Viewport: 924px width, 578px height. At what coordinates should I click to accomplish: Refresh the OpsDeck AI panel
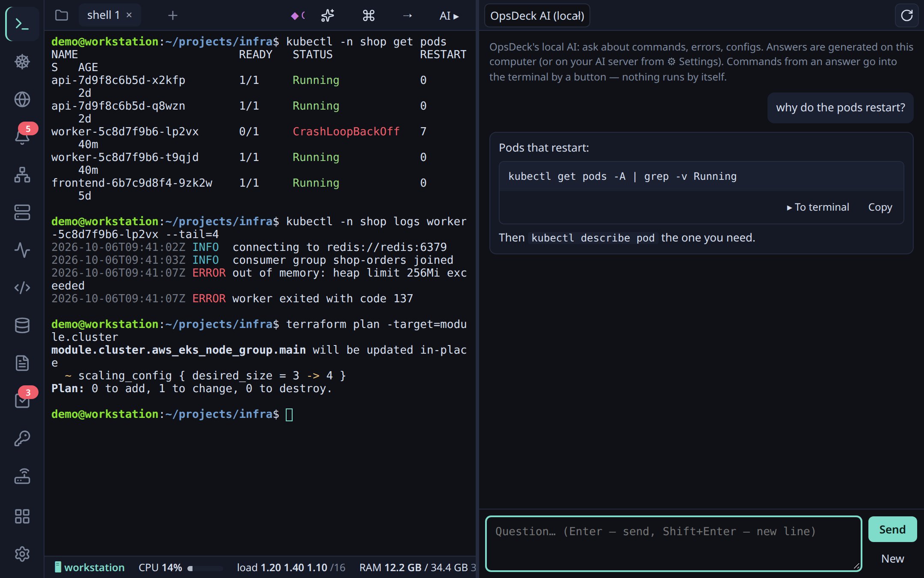(x=906, y=15)
